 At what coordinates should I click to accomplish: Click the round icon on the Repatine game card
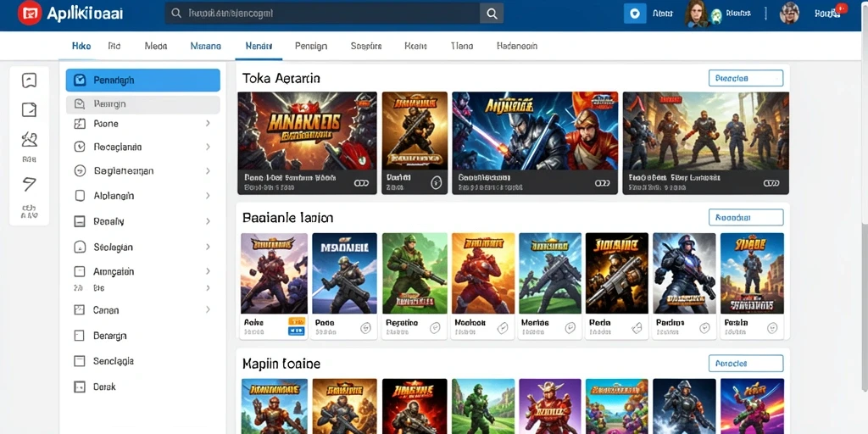pos(435,328)
